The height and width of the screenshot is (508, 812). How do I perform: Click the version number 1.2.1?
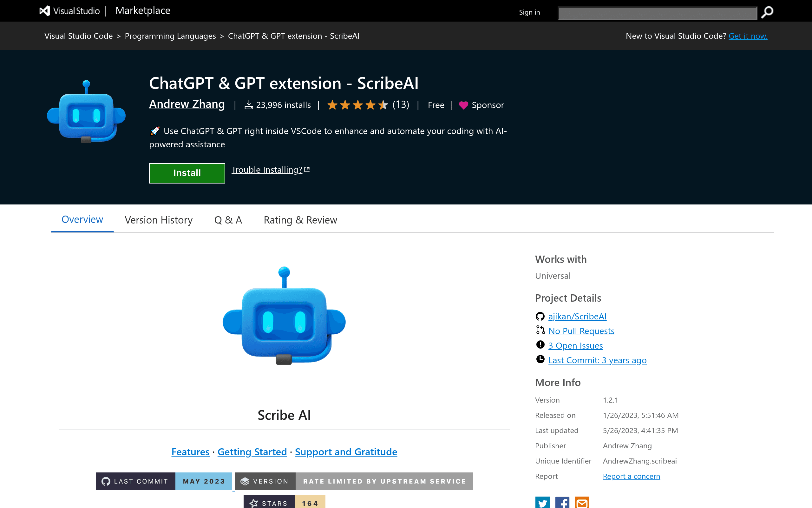610,400
